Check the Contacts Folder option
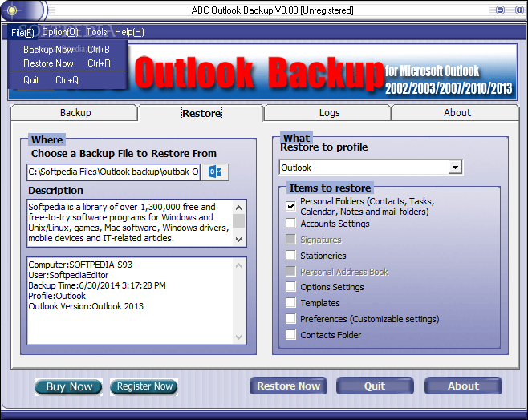 [x=290, y=334]
